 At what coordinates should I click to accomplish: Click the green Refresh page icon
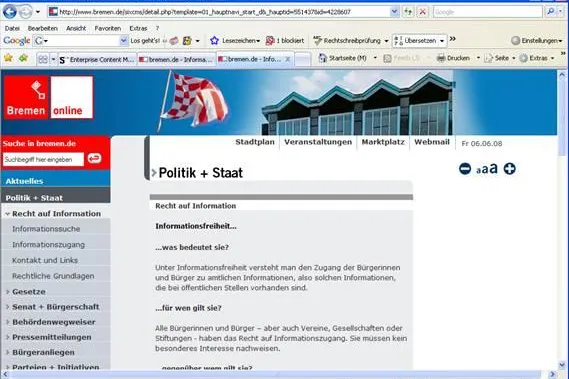[408, 12]
